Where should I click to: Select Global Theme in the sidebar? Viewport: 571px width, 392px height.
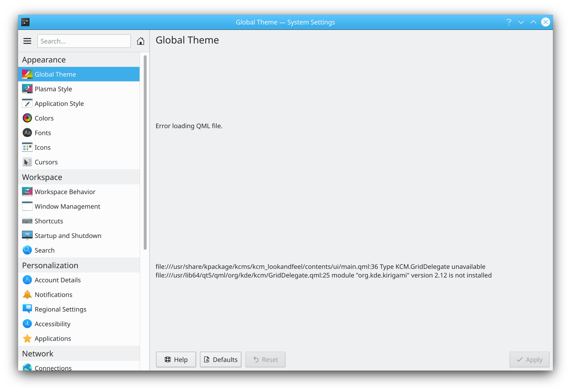click(x=55, y=74)
